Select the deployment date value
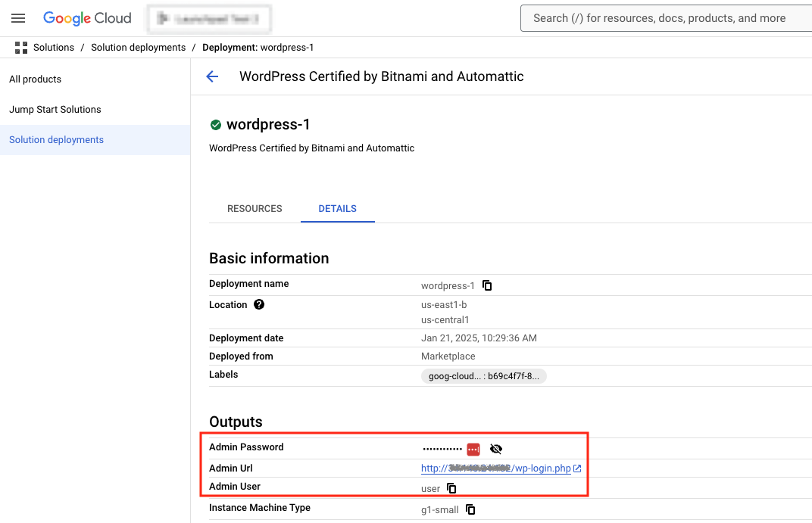The width and height of the screenshot is (812, 523). [479, 338]
